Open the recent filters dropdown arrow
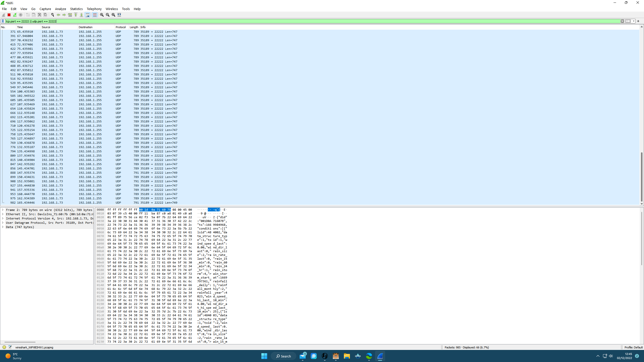The width and height of the screenshot is (644, 362). 634,21
